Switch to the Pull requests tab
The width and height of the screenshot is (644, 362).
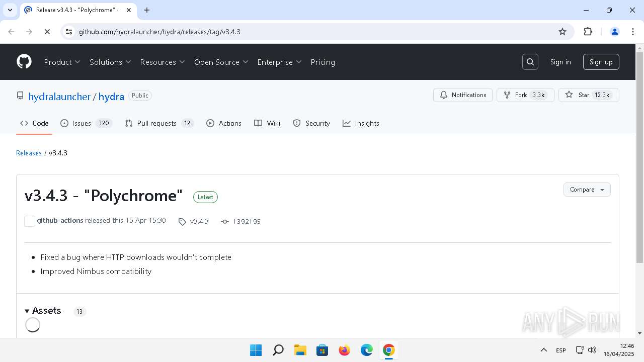tap(159, 123)
